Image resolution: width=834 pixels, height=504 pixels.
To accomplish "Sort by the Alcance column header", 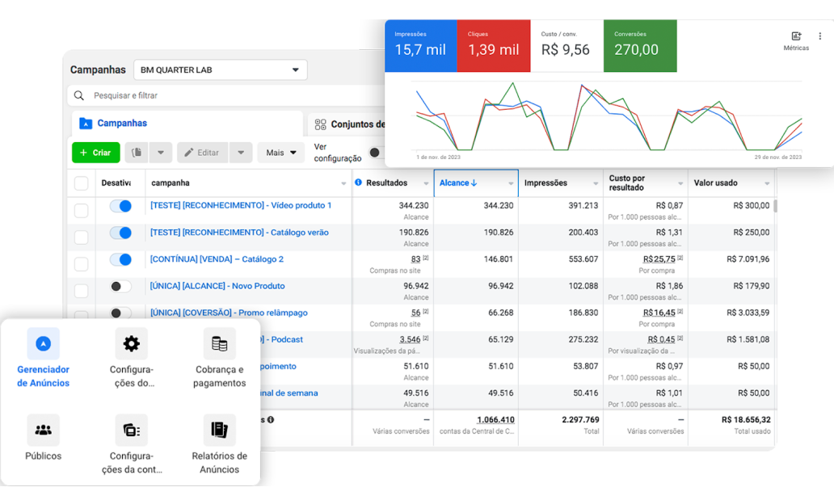I will (x=458, y=183).
